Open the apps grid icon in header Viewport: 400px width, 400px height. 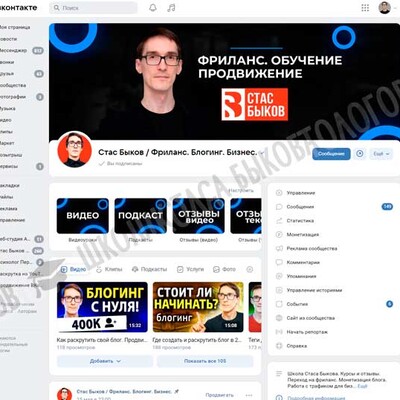pos(365,8)
